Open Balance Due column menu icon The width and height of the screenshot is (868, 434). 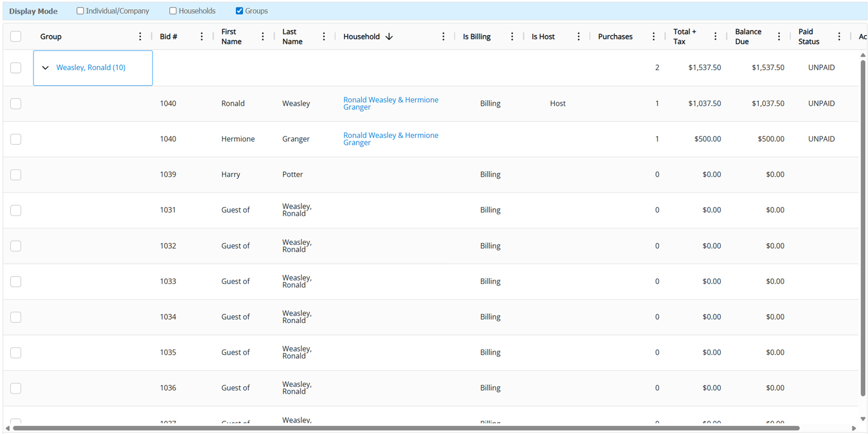779,37
